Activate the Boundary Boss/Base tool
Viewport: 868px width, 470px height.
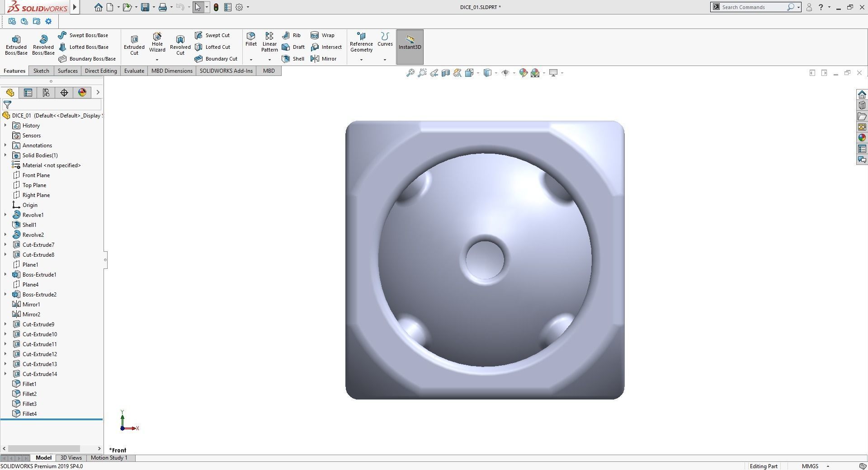87,59
